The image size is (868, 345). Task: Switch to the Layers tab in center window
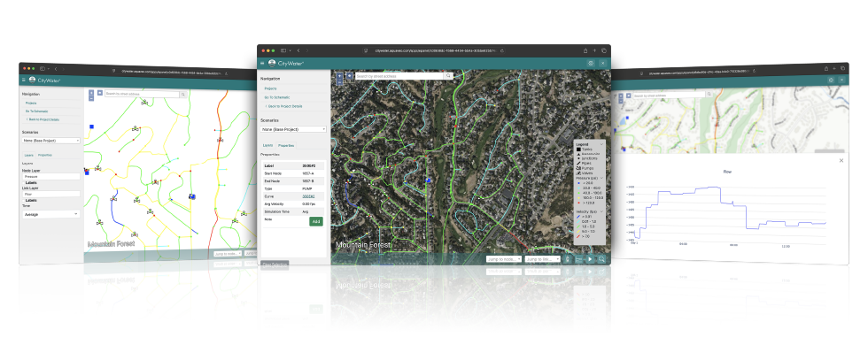point(267,145)
